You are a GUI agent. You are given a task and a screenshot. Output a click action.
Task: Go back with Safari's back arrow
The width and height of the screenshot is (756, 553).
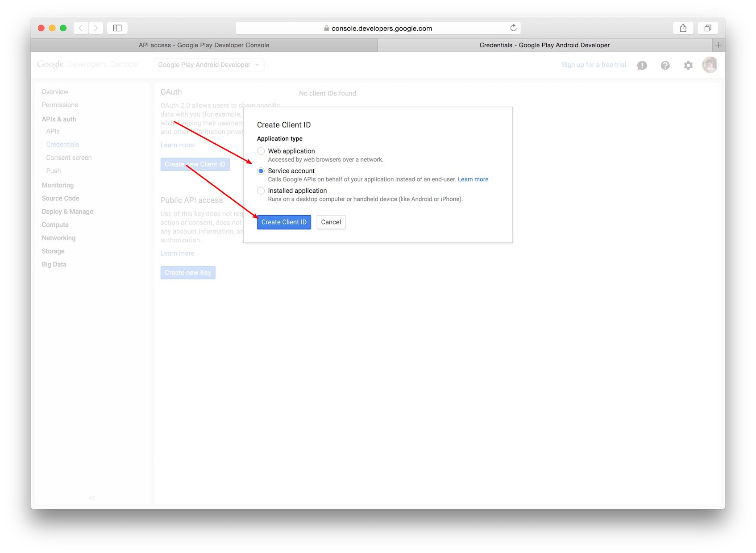[81, 28]
